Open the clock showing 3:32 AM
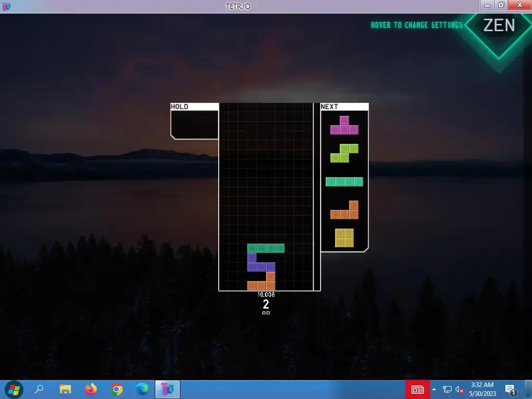 pyautogui.click(x=483, y=389)
